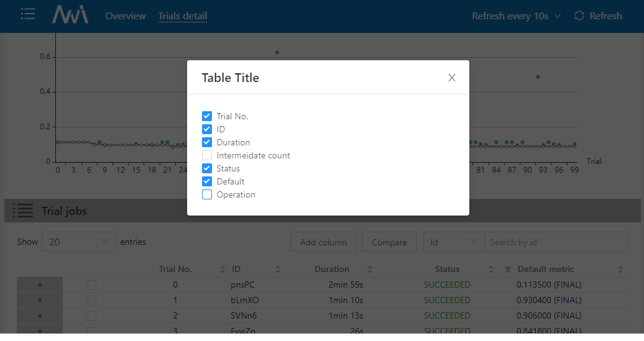Open the hamburger menu icon in header
The height and width of the screenshot is (341, 644).
[27, 14]
